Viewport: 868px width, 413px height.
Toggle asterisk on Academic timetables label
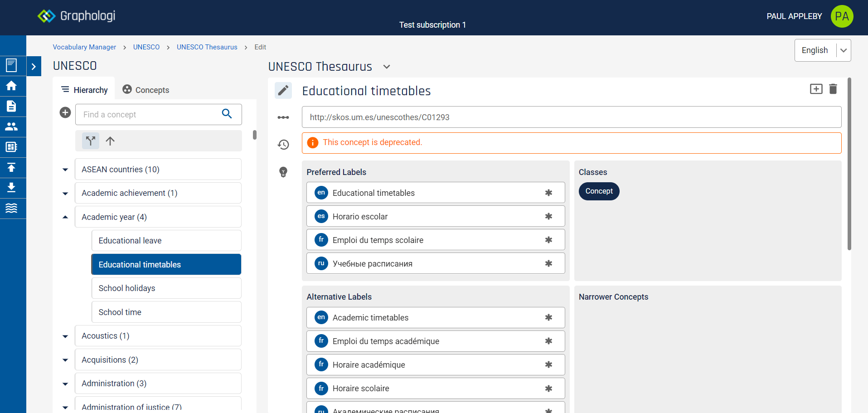coord(548,317)
